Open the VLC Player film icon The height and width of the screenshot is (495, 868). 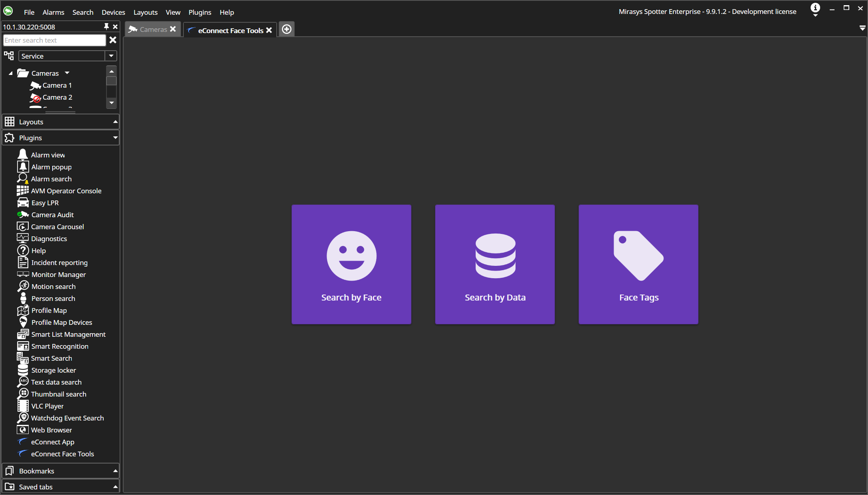coord(23,406)
